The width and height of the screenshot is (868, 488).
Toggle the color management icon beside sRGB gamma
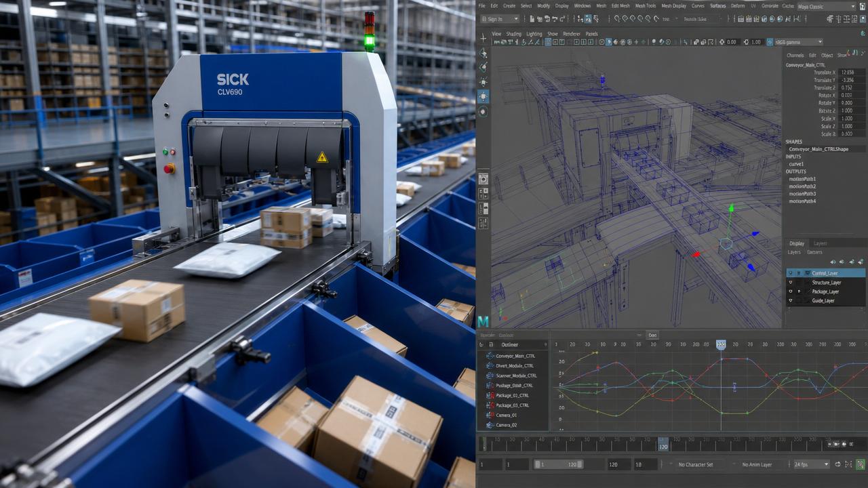click(770, 42)
